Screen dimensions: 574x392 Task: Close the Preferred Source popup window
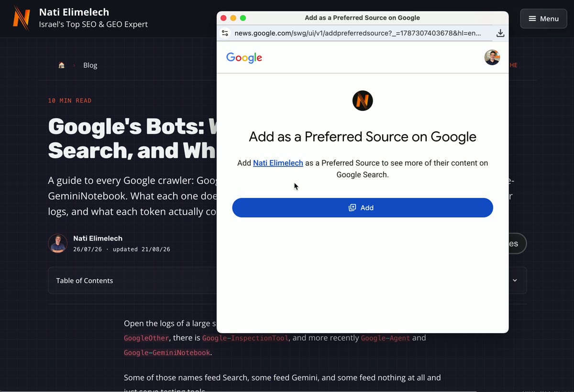223,18
